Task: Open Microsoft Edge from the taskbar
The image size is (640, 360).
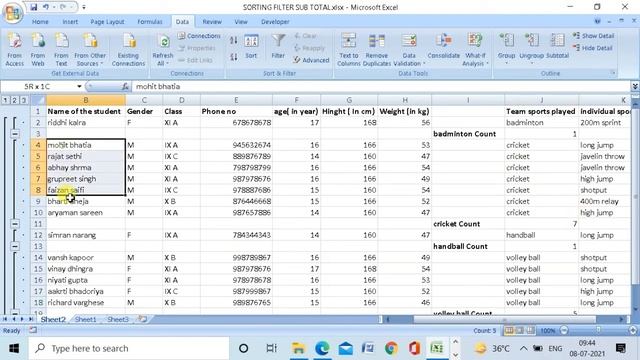Action: [322, 348]
